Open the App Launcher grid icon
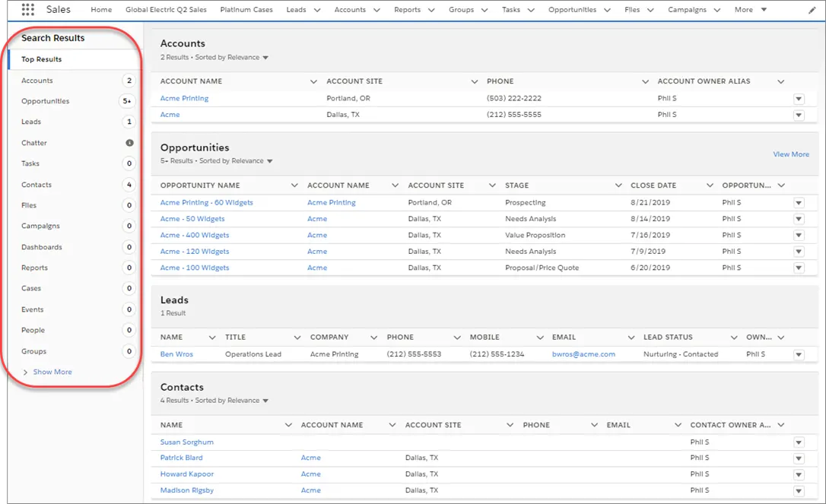The height and width of the screenshot is (504, 826). click(x=28, y=9)
